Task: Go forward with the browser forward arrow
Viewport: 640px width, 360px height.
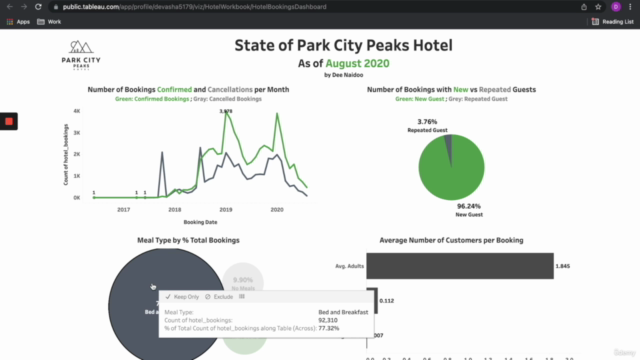Action: [24, 7]
